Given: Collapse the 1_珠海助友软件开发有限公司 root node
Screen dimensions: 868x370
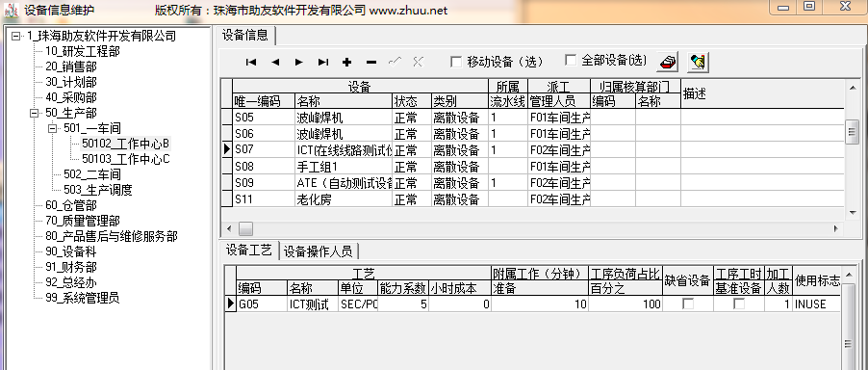Looking at the screenshot, I should click(x=15, y=36).
